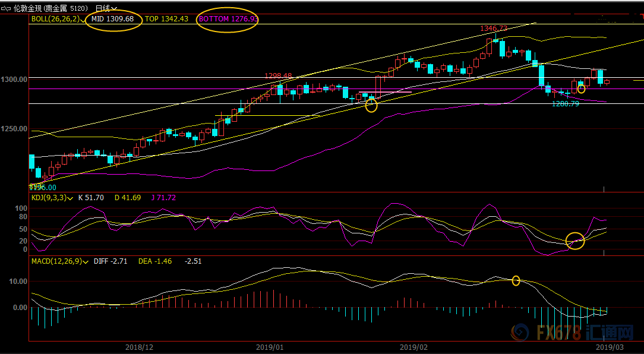
Task: Click the D 41.69 reading
Action: tap(128, 198)
